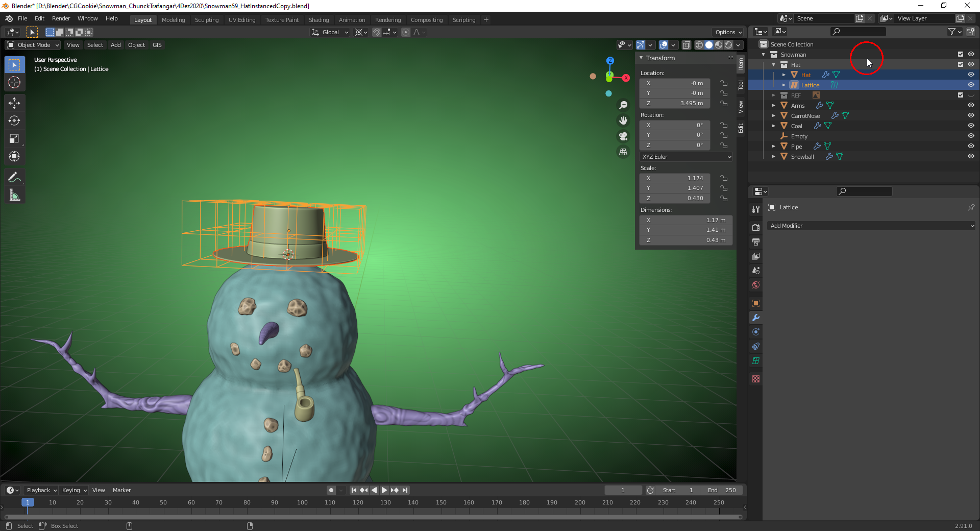The image size is (980, 531).
Task: Open Global transform orientation dropdown
Action: coord(330,32)
